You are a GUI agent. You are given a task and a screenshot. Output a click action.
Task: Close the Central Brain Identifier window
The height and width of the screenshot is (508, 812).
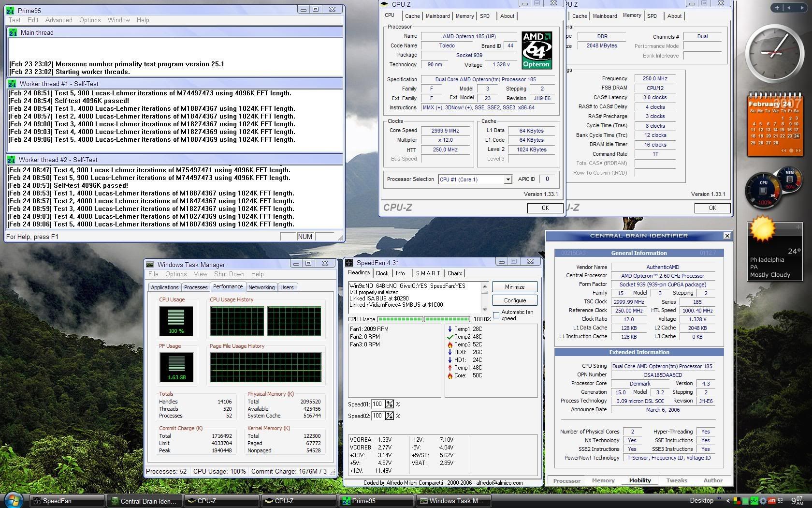pos(727,236)
